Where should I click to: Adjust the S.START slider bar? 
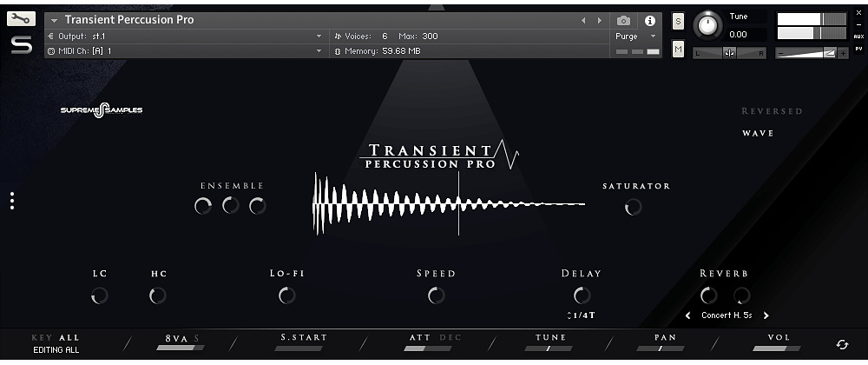(x=299, y=348)
